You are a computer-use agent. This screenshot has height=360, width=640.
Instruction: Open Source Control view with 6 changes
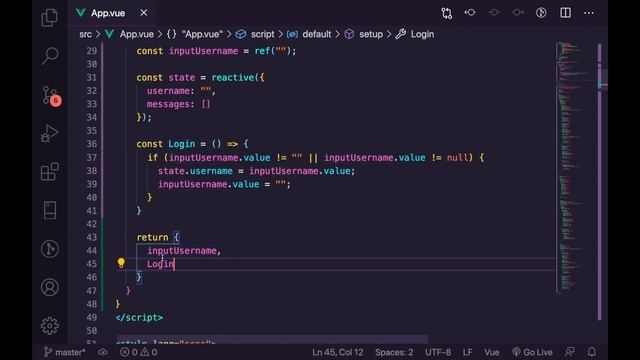[51, 96]
